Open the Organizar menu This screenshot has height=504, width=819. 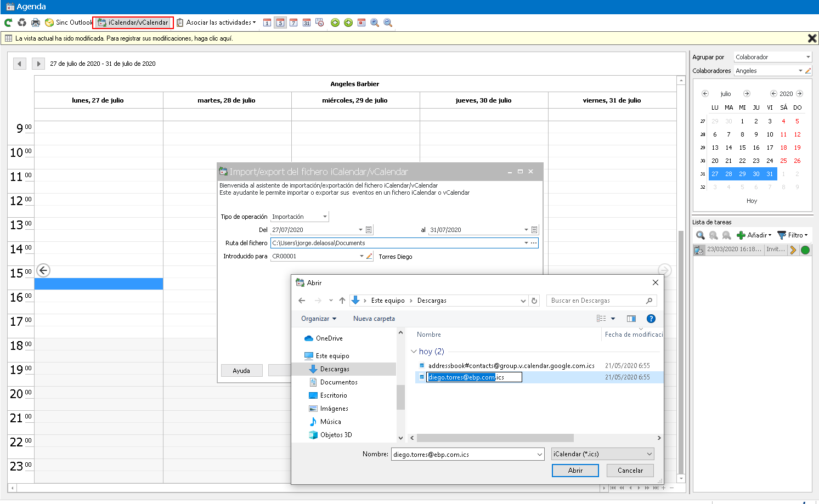319,319
